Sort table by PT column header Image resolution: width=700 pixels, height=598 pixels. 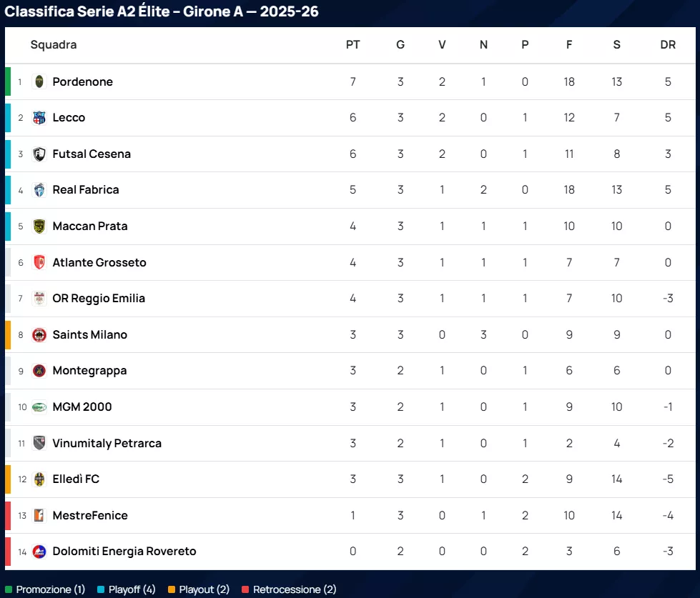(x=353, y=45)
